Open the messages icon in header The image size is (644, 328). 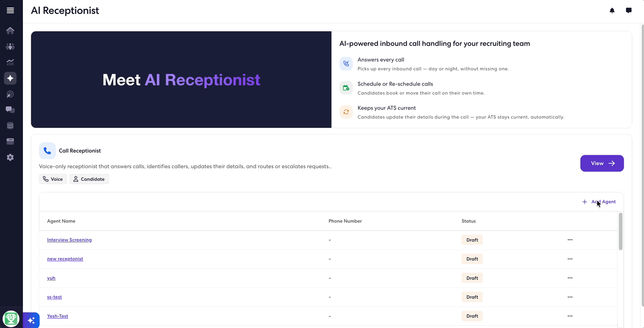[x=629, y=11]
